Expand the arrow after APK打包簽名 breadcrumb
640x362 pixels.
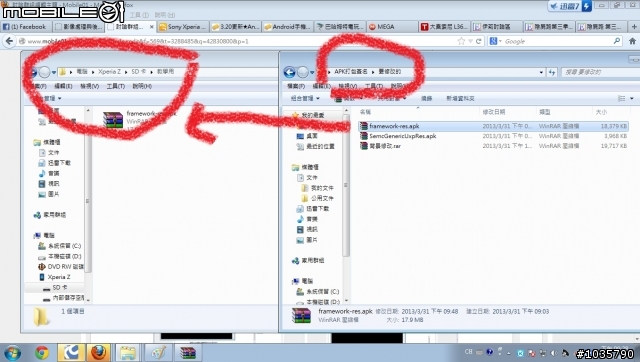coord(373,72)
